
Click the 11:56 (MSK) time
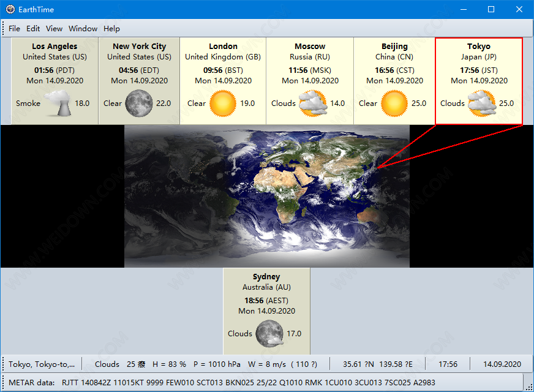click(310, 70)
